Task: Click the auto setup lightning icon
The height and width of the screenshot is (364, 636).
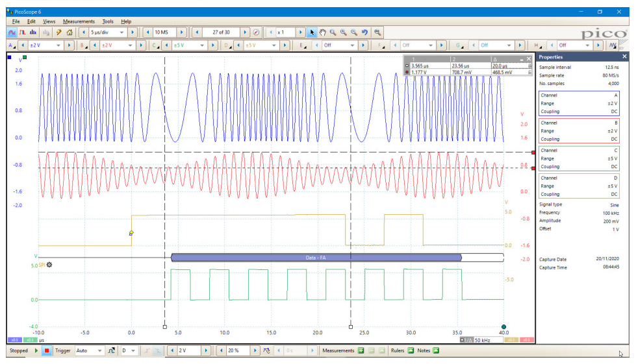Action: [x=59, y=32]
